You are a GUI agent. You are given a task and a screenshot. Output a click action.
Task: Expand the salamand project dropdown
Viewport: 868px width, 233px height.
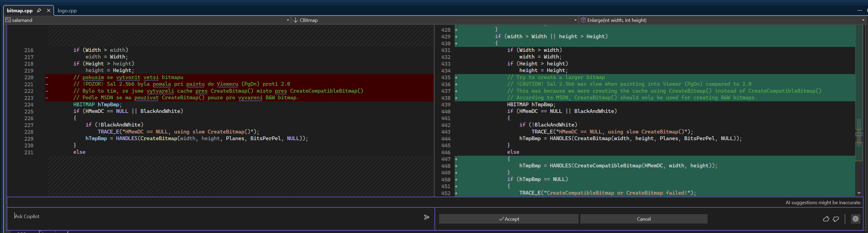pyautogui.click(x=288, y=20)
